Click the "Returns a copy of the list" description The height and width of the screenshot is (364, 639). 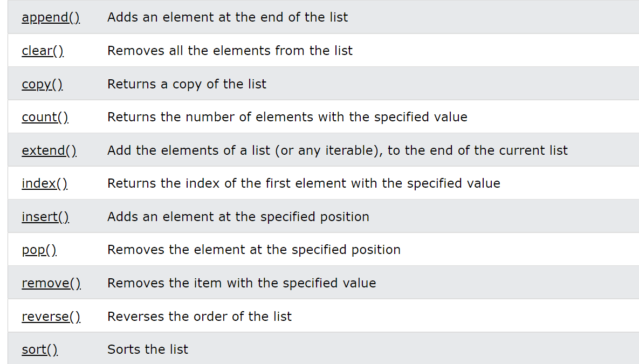click(x=187, y=84)
